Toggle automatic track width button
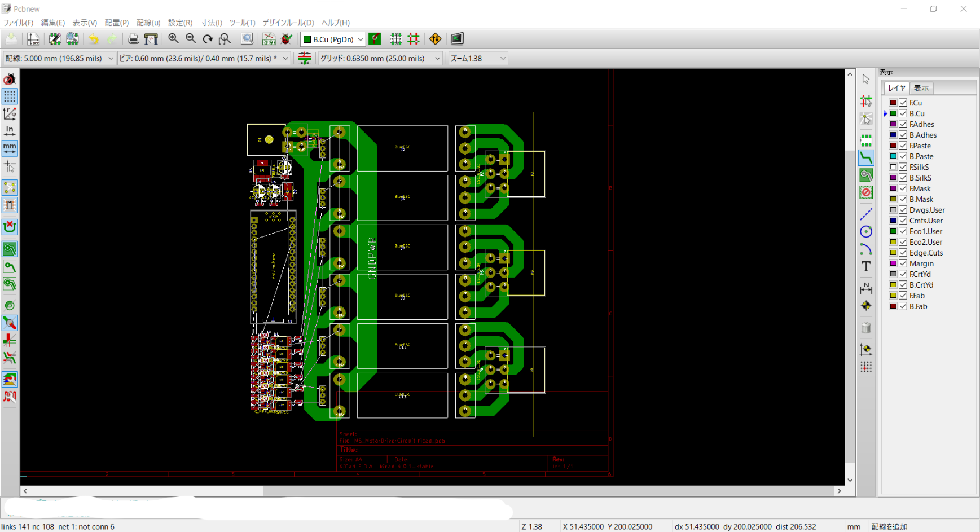Image resolution: width=980 pixels, height=532 pixels. [305, 58]
